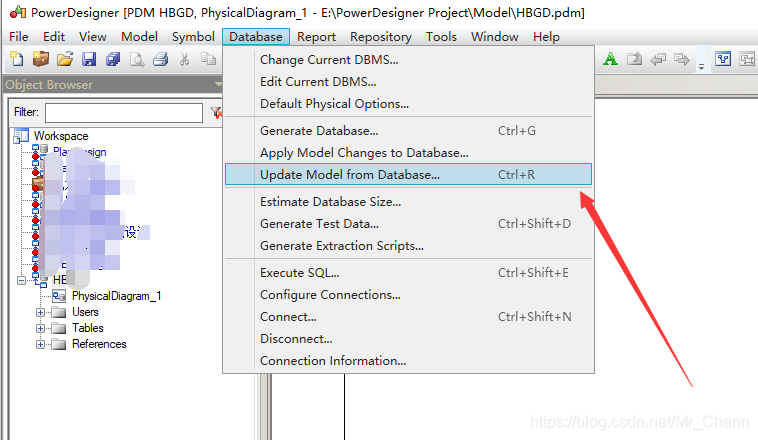Viewport: 758px width, 440px height.
Task: Choose Edit Current DBMS menu entry
Action: pos(408,82)
